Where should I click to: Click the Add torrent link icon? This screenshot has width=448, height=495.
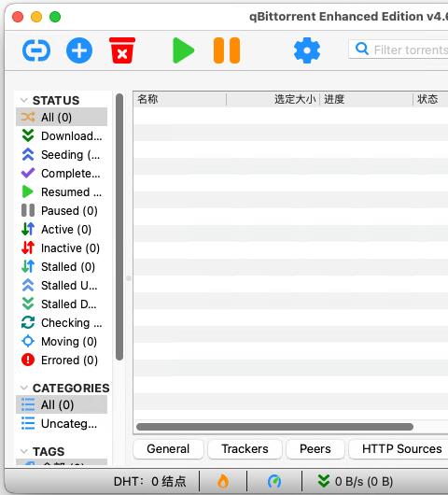coord(36,50)
